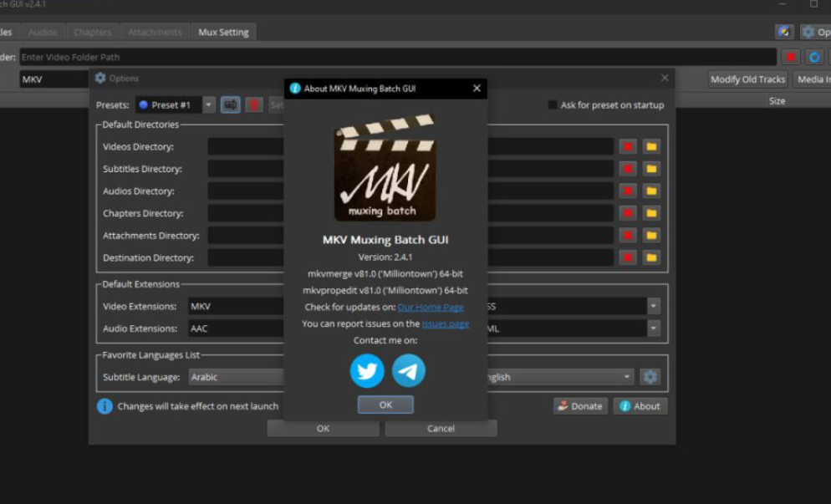Click the info icon in About title bar
The height and width of the screenshot is (504, 831).
tap(295, 89)
